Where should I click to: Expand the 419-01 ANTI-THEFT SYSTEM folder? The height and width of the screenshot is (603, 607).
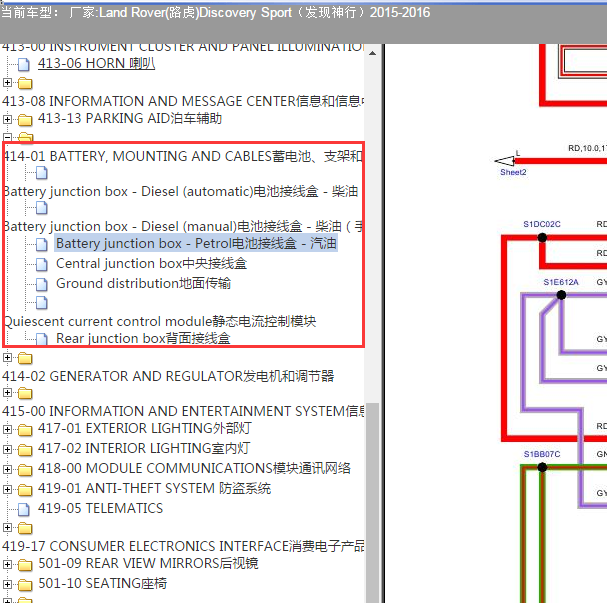[7, 490]
